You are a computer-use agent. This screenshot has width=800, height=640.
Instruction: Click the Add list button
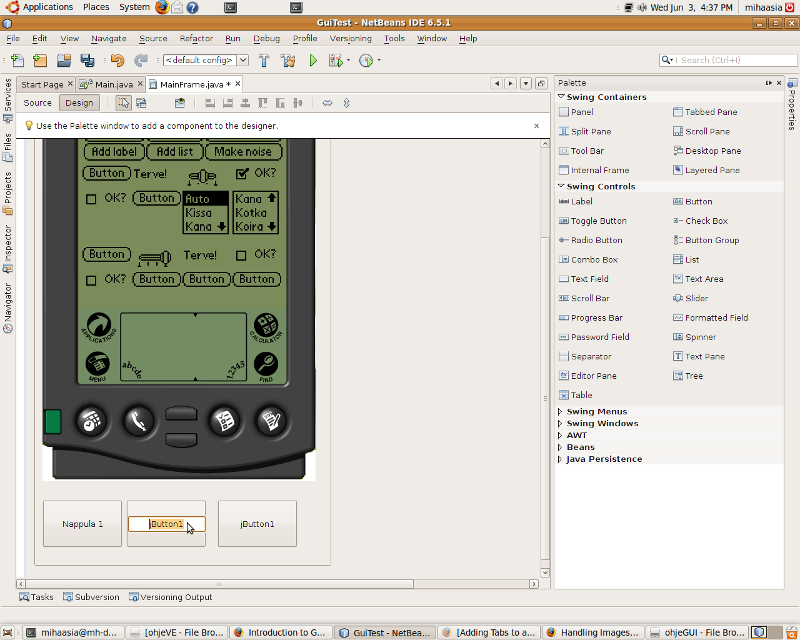[175, 152]
